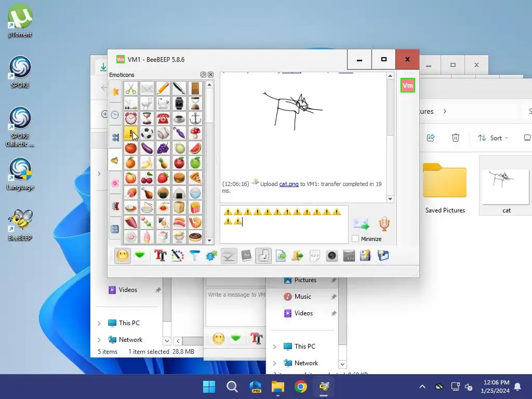Click the floppy disk with pencil save icon
The height and width of the screenshot is (399, 532).
(x=365, y=256)
